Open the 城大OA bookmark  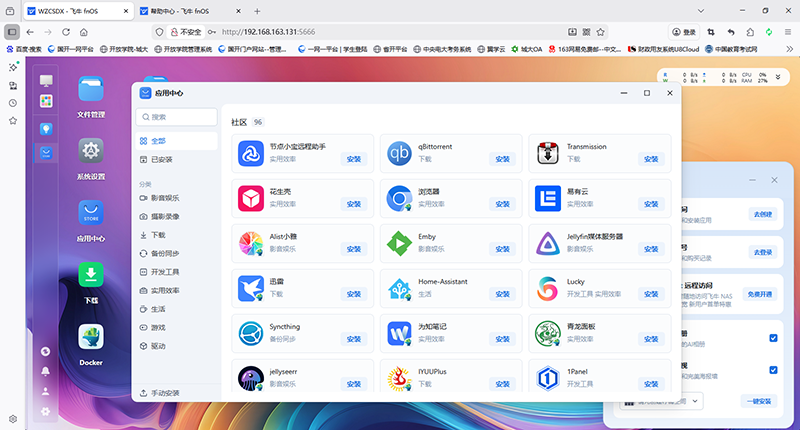click(527, 49)
